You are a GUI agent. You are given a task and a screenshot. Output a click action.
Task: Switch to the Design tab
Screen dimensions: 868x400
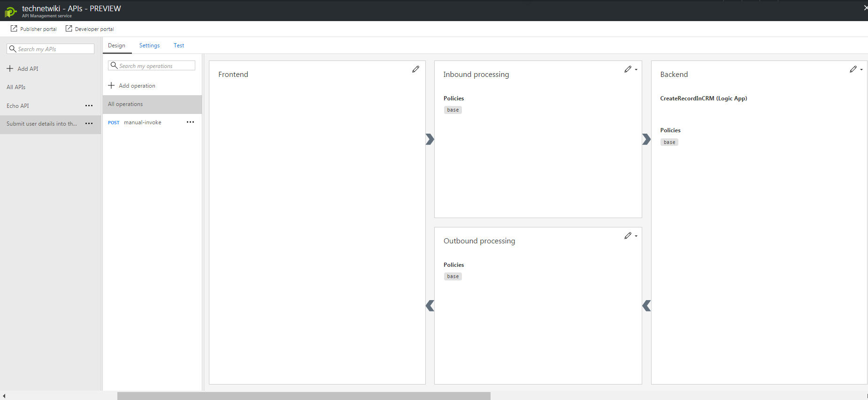tap(116, 45)
